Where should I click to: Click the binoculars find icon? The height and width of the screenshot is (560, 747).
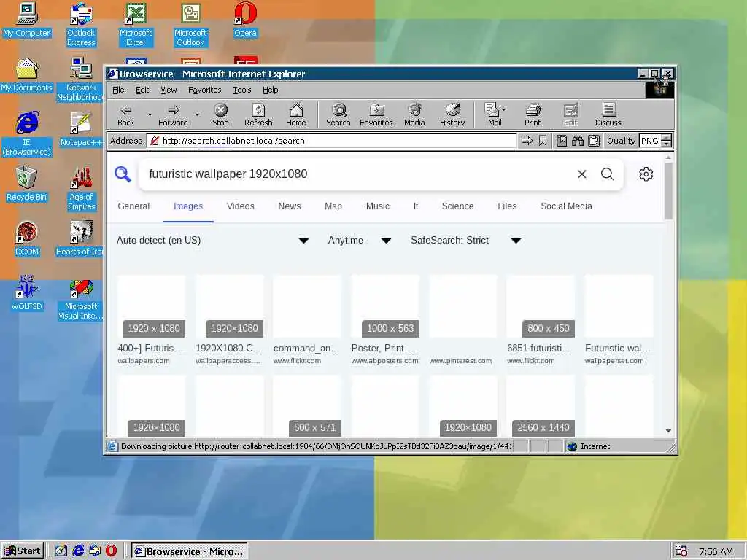tap(578, 141)
